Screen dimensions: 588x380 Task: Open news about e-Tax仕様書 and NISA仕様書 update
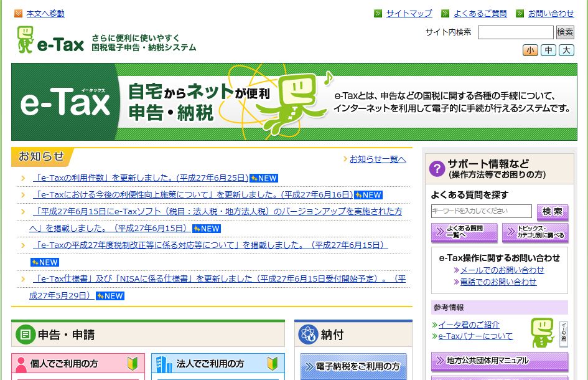[218, 287]
